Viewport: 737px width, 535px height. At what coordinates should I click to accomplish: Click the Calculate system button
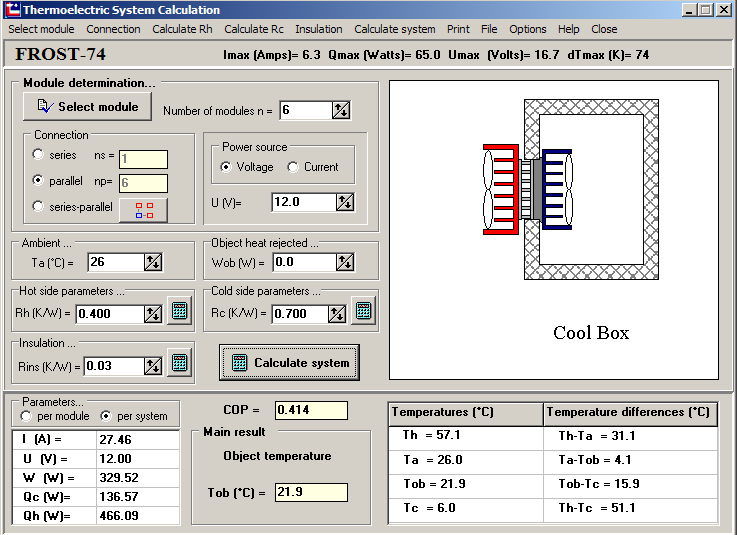(289, 362)
